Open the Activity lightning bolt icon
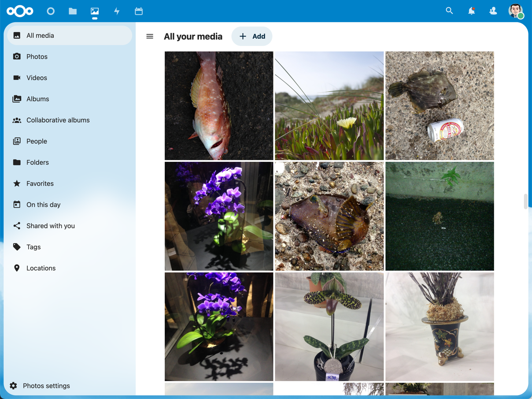The width and height of the screenshot is (532, 399). tap(117, 11)
